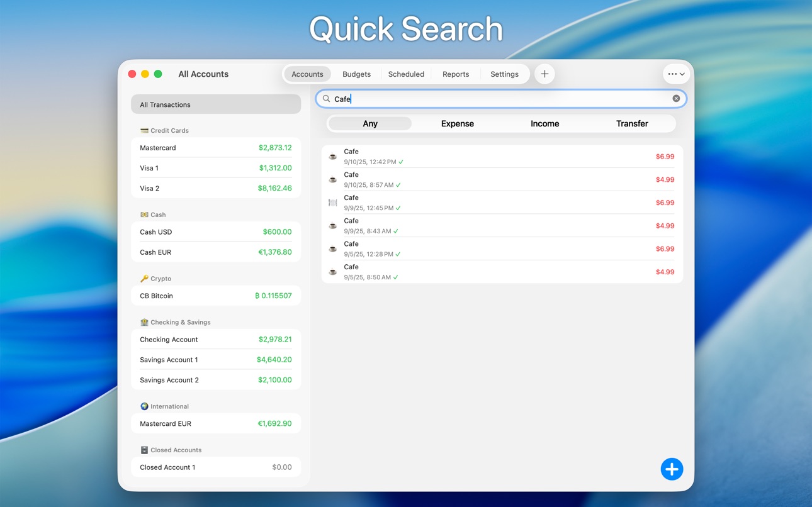This screenshot has width=812, height=507.
Task: Open the Mastercard account
Action: point(216,148)
